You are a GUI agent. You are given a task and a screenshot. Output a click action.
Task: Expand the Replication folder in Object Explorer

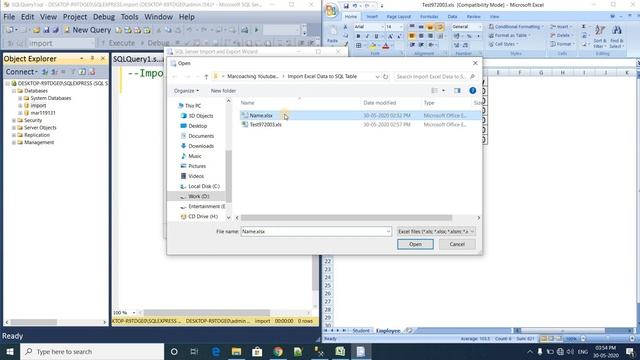(14, 135)
